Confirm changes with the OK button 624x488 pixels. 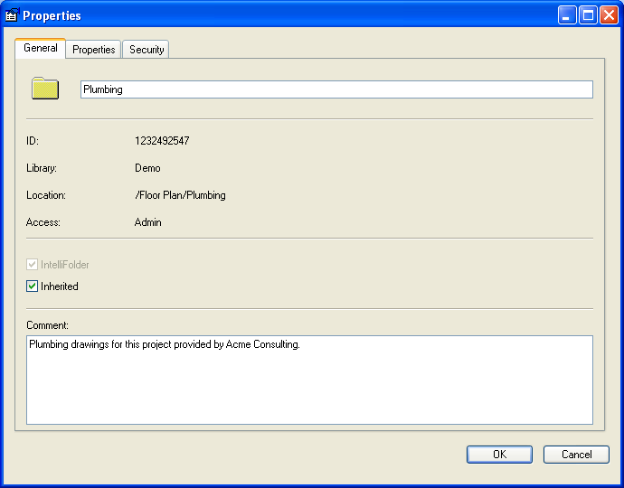coord(499,454)
